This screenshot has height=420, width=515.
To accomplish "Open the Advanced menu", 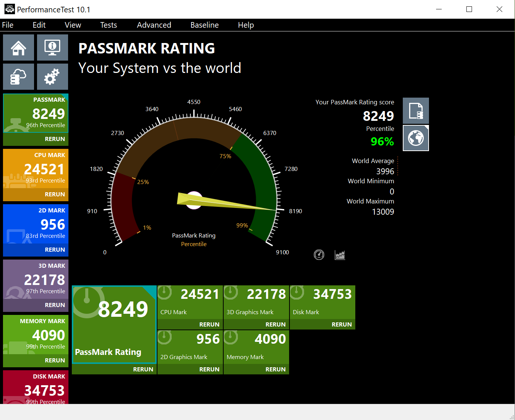I will point(154,25).
